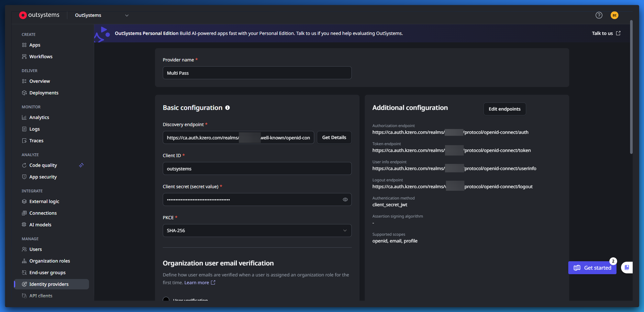Navigate to Identity providers page
The width and height of the screenshot is (644, 312).
coord(49,284)
